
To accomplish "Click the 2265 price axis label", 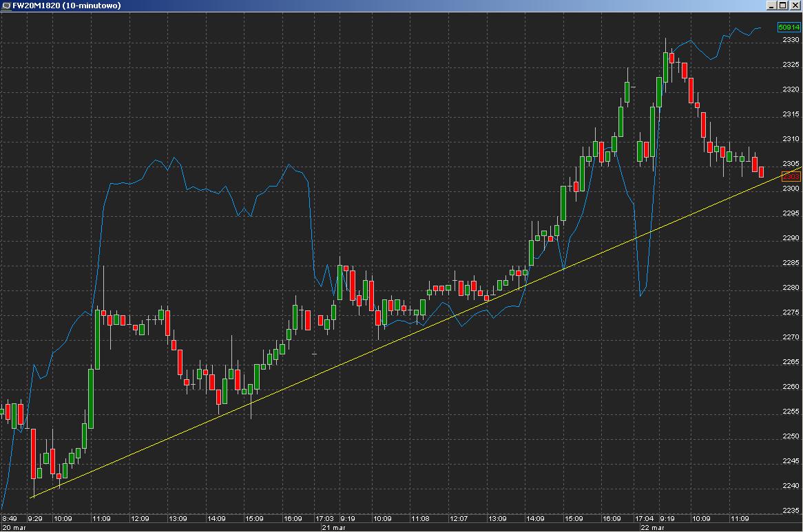I will coord(791,361).
